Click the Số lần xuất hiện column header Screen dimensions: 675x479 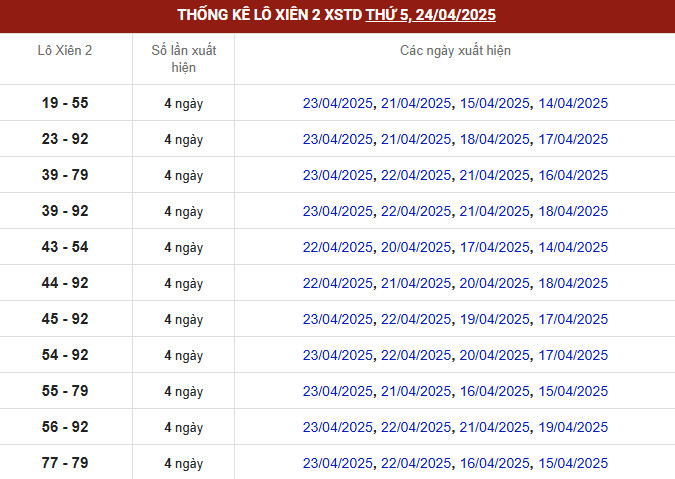183,59
